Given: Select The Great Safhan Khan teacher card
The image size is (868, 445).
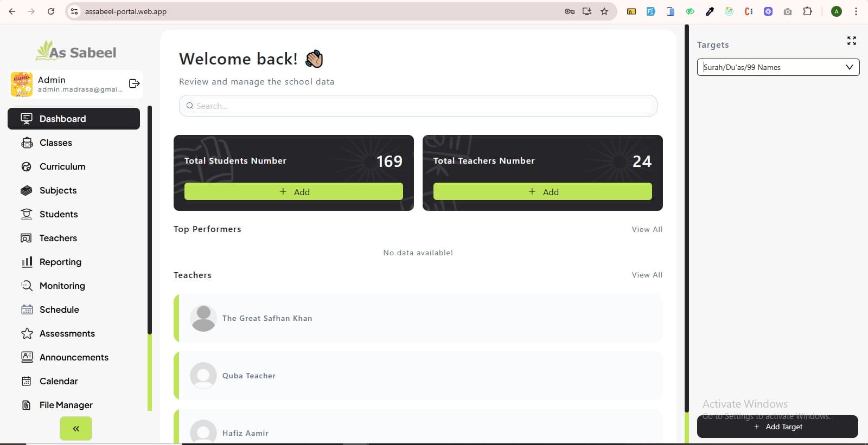Looking at the screenshot, I should coord(418,318).
